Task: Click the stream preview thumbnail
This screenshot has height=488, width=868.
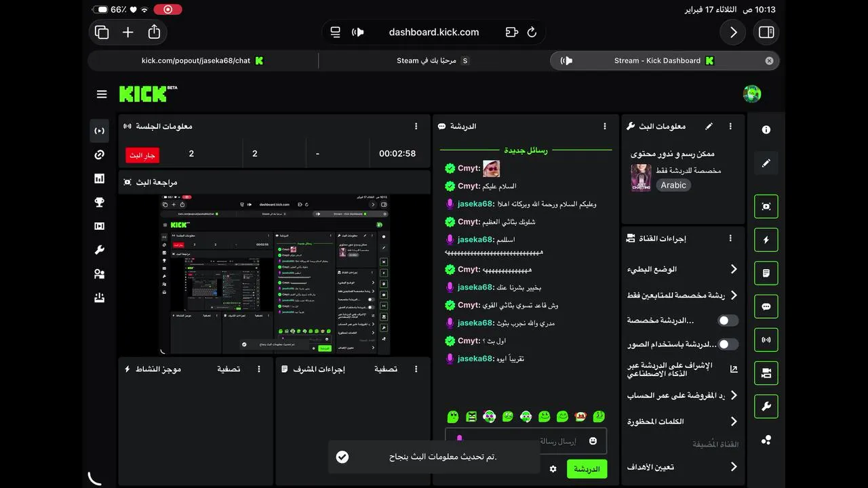Action: coord(275,274)
